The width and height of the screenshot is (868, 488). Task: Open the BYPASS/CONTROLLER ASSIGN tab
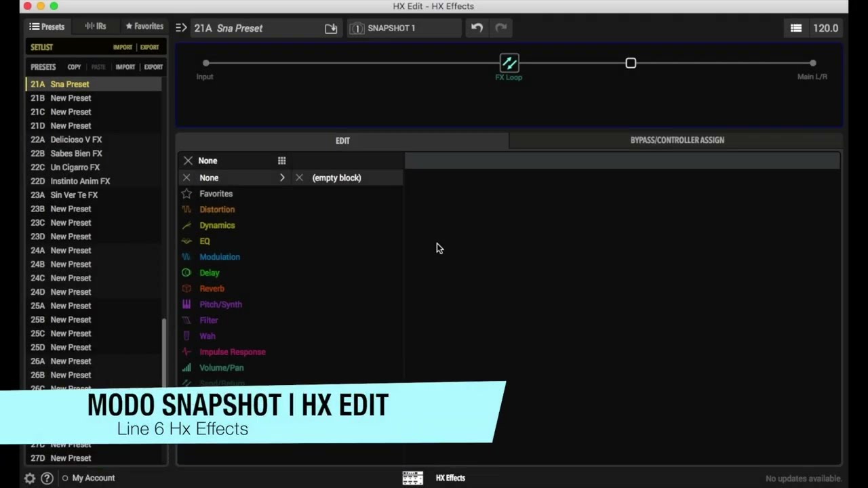tap(677, 140)
